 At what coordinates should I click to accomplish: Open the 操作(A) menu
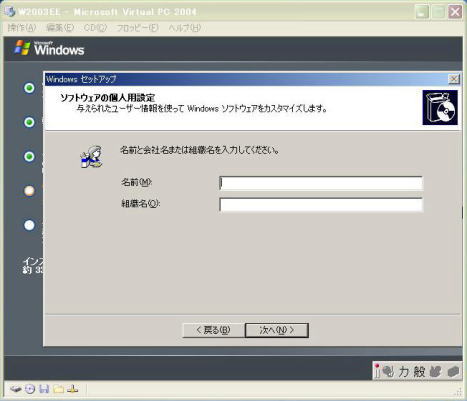[x=22, y=28]
